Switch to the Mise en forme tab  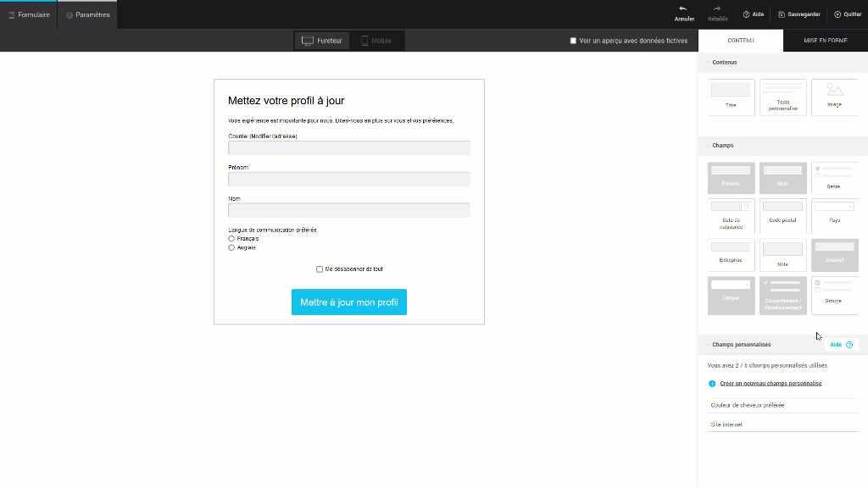(825, 41)
